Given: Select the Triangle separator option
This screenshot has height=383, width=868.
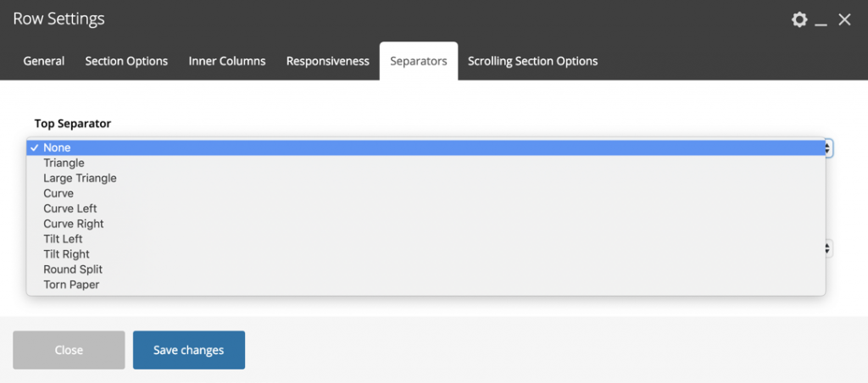Looking at the screenshot, I should pyautogui.click(x=64, y=163).
